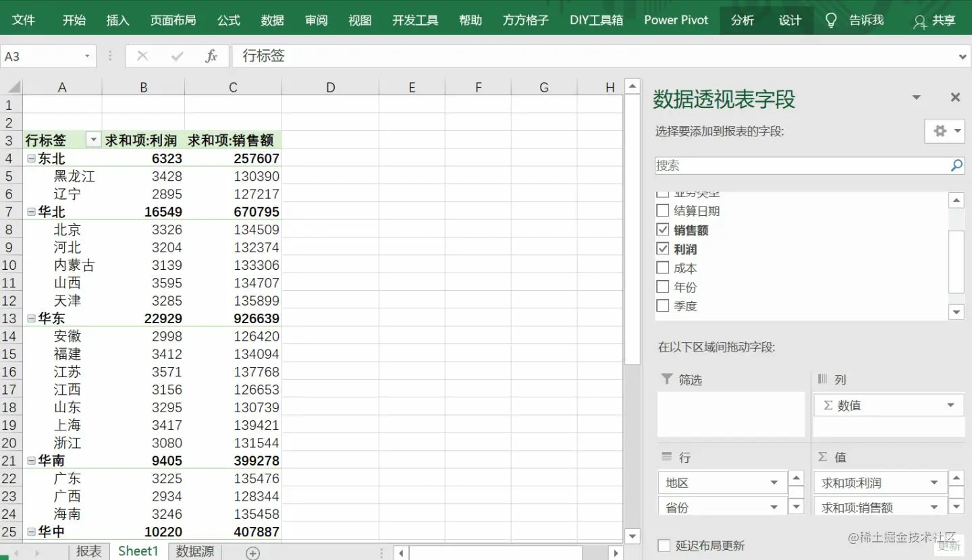Enable the 延迟布局更新 checkbox

click(x=664, y=545)
